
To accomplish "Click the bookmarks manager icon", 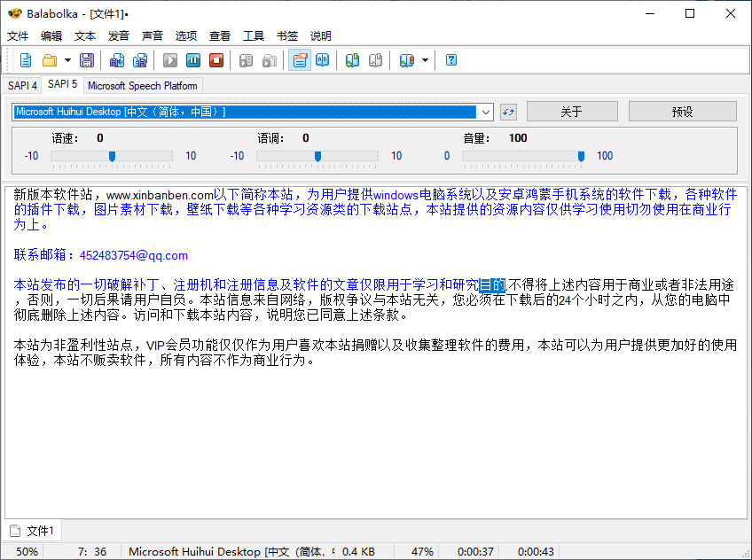I will [406, 60].
